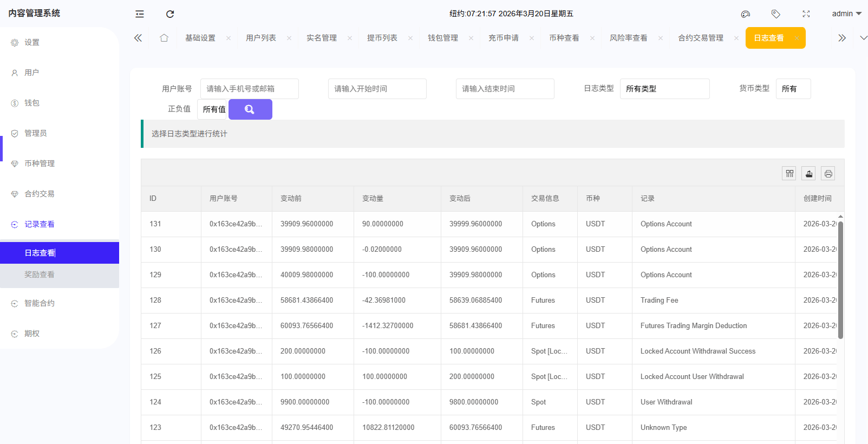
Task: Go to home tab icon
Action: pos(164,38)
